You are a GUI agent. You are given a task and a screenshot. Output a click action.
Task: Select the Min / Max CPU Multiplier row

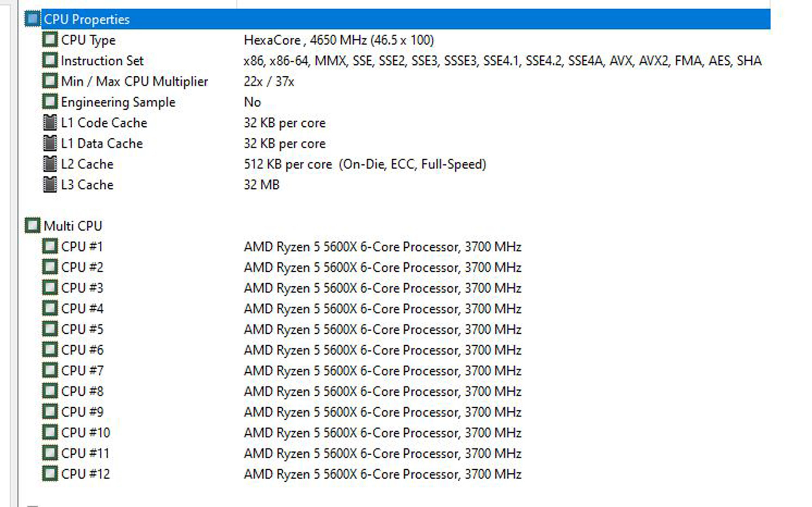click(x=134, y=82)
